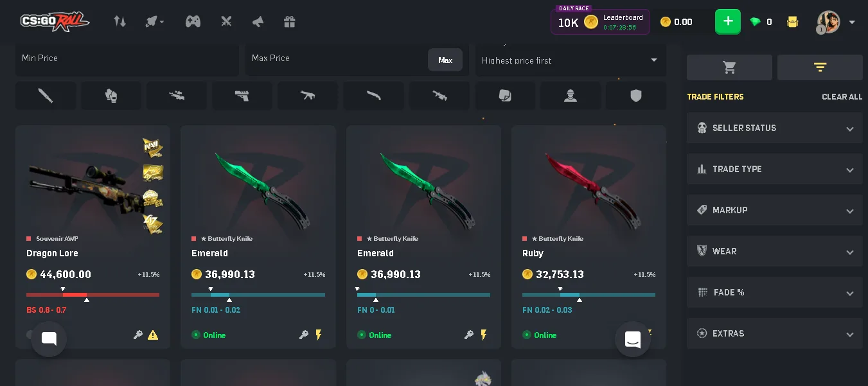Click Clear All trade filters
This screenshot has width=868, height=386.
tap(842, 97)
